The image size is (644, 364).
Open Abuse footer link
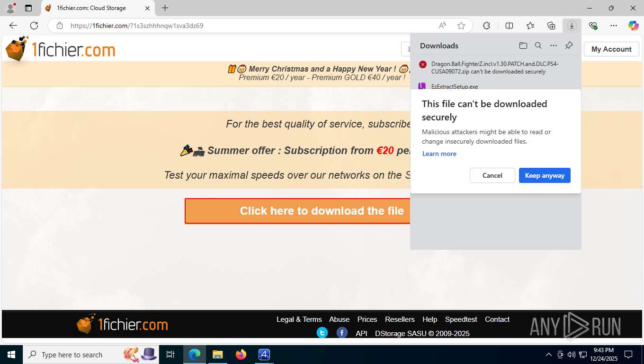click(339, 319)
